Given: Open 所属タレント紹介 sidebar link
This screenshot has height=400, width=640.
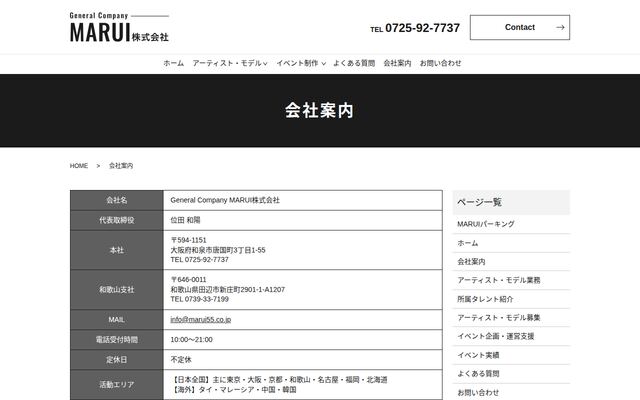Looking at the screenshot, I should (x=485, y=299).
